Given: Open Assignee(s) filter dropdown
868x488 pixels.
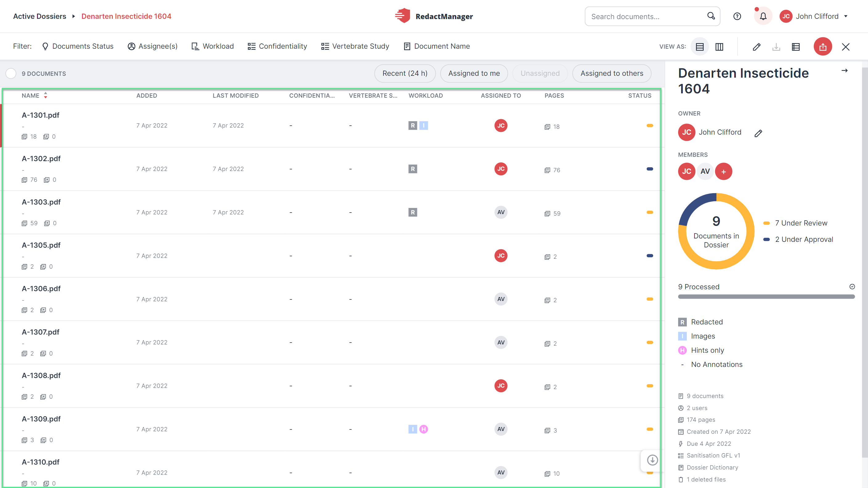Looking at the screenshot, I should (152, 46).
